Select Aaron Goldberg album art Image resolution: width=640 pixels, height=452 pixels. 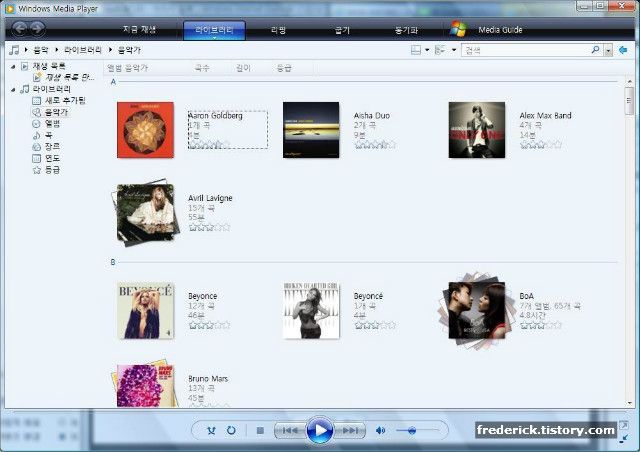click(145, 130)
